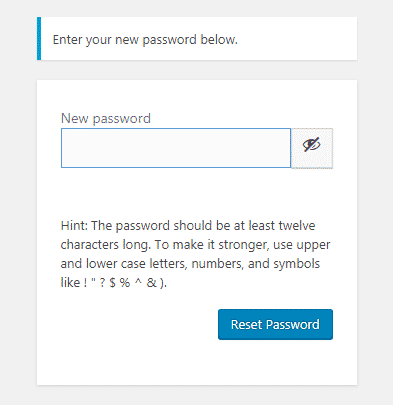Click the password hint paragraph
Screen dimensions: 393x405
point(195,254)
